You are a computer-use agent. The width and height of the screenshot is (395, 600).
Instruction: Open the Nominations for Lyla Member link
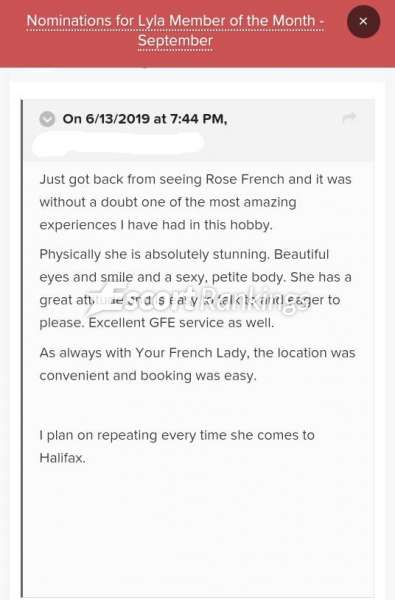[x=175, y=31]
